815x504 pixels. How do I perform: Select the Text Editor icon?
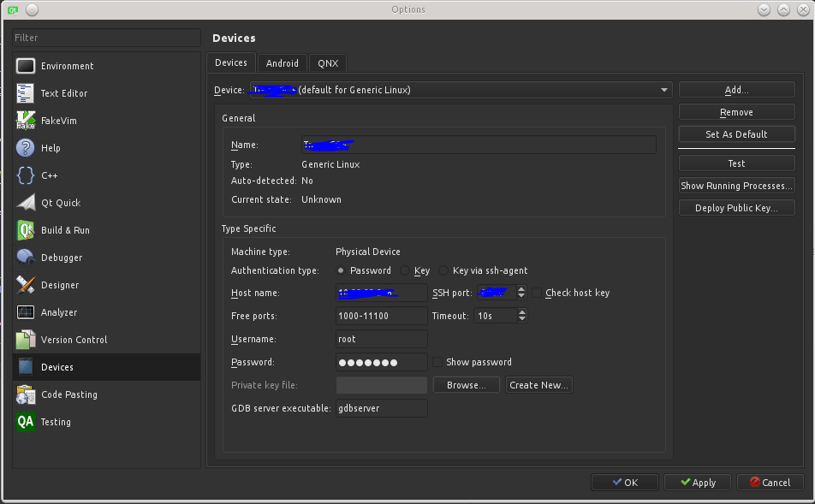[26, 93]
